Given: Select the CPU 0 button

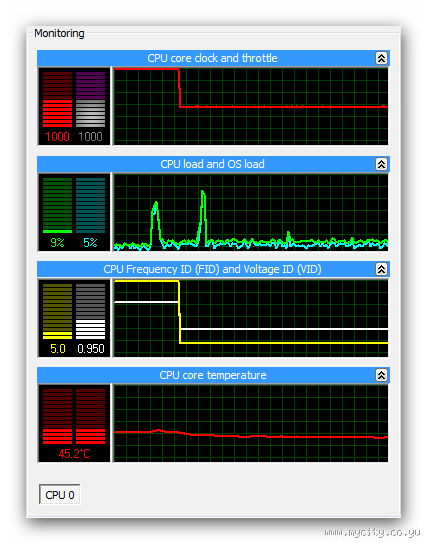Looking at the screenshot, I should click(60, 494).
